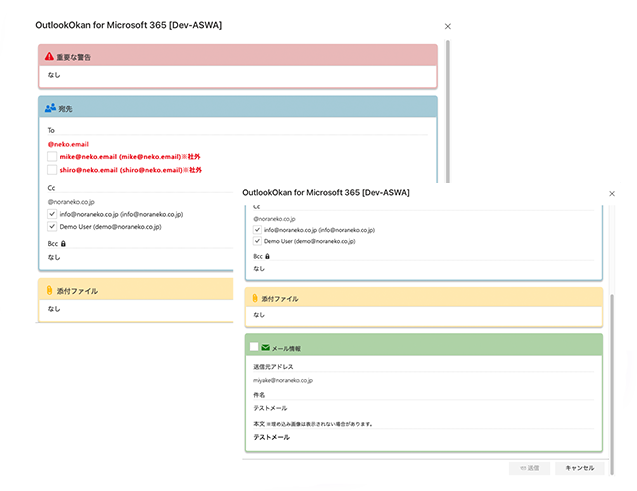Click the blue recipients people icon

pyautogui.click(x=50, y=108)
